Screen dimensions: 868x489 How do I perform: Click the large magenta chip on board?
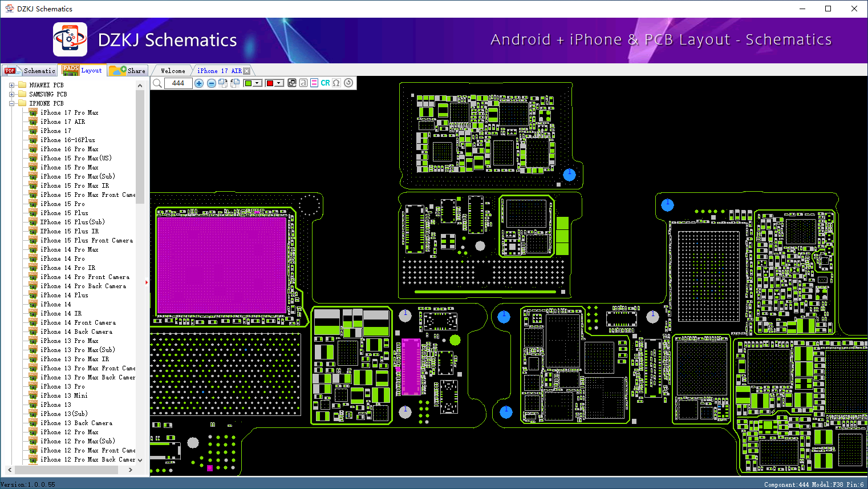click(x=221, y=265)
